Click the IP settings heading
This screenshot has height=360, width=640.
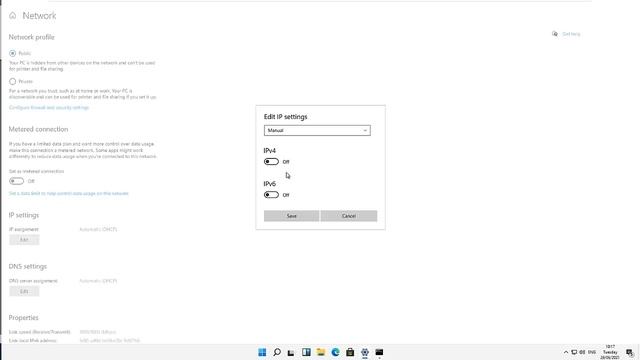tap(24, 215)
